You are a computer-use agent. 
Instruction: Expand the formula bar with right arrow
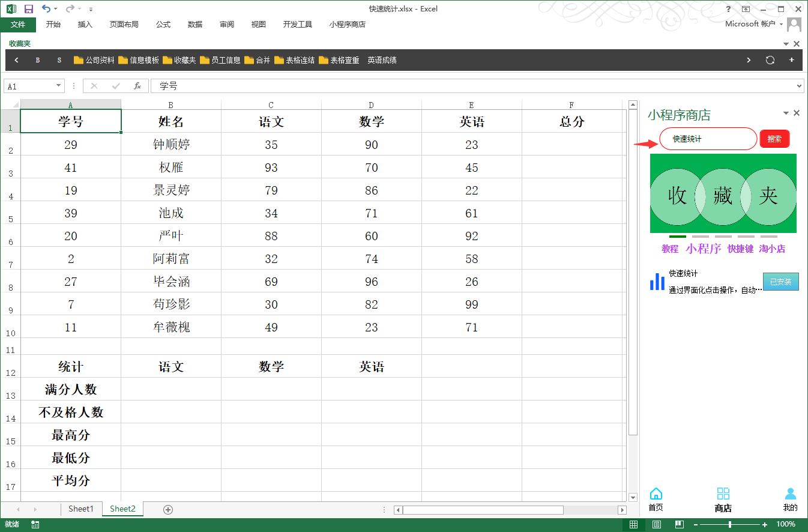coord(799,86)
